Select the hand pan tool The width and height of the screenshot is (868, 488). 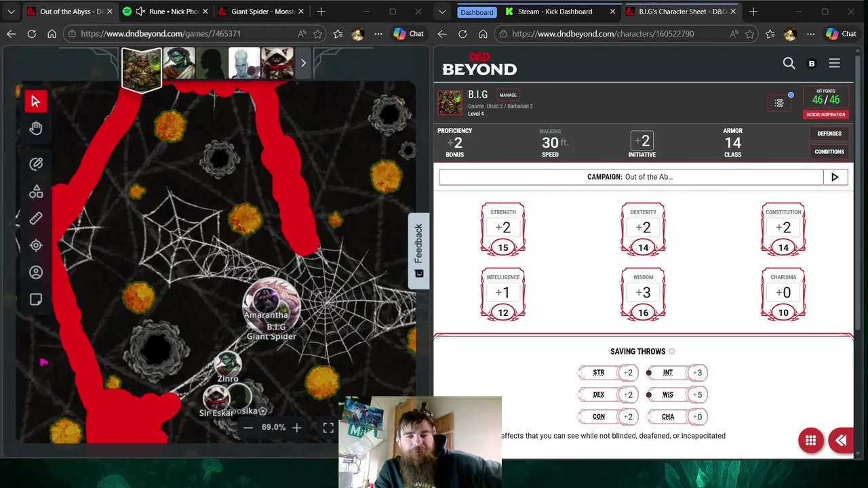coord(35,129)
